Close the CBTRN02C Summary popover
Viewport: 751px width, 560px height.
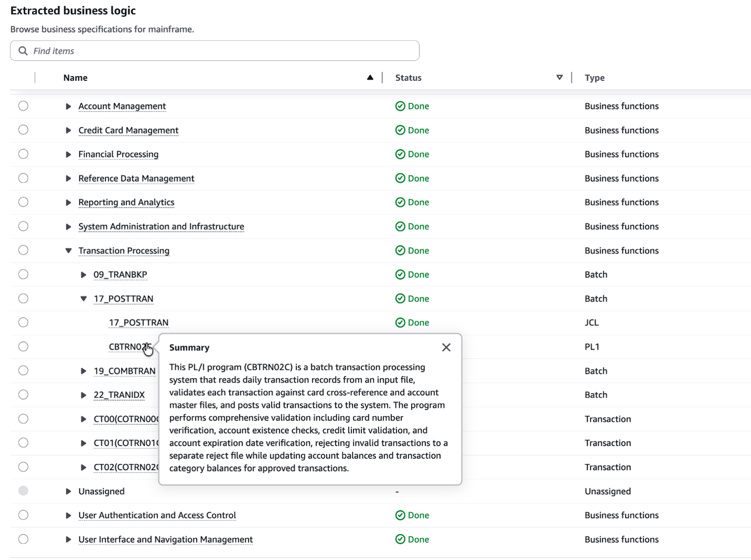tap(446, 347)
